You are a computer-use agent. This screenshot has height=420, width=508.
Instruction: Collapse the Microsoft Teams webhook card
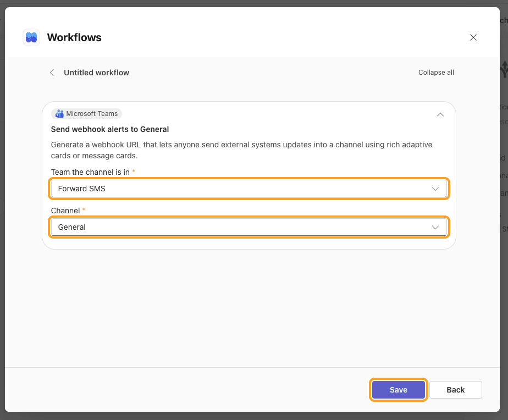pos(440,114)
